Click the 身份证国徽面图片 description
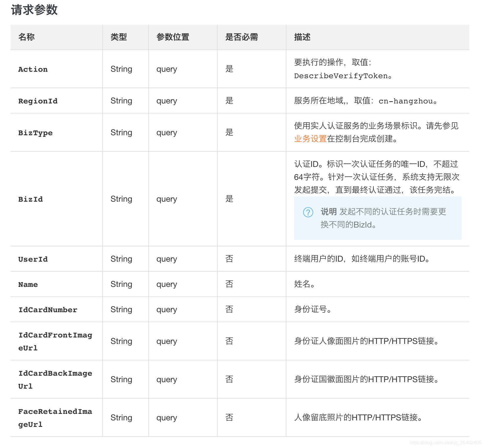This screenshot has height=448, width=484. 367,379
